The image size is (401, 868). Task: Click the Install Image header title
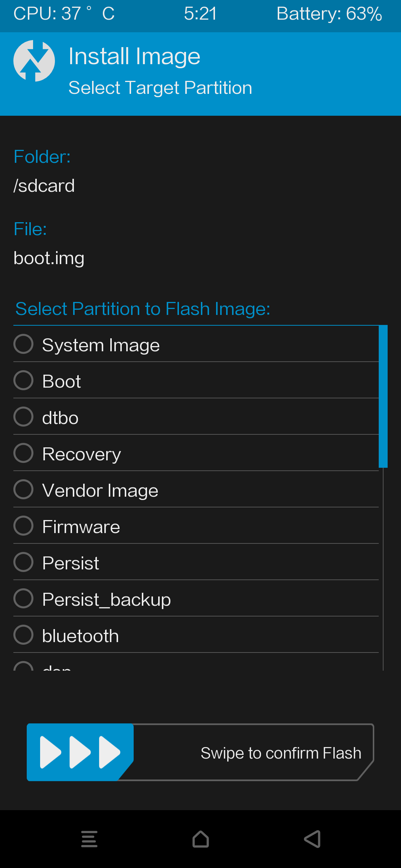coord(134,56)
